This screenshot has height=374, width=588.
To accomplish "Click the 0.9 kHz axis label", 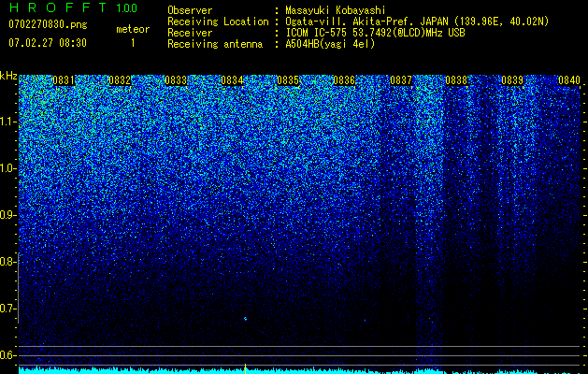I will click(8, 215).
